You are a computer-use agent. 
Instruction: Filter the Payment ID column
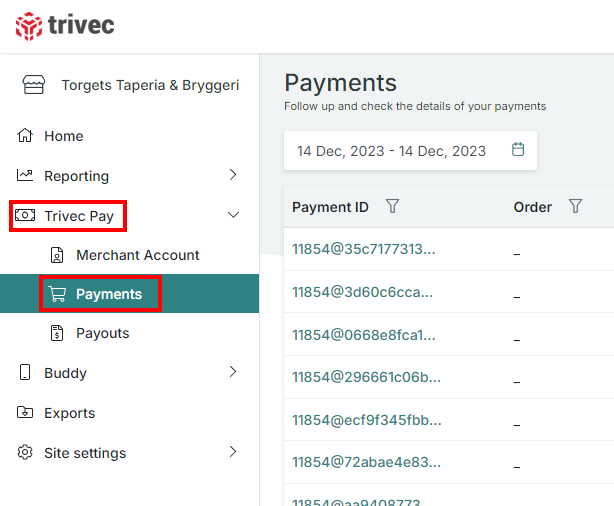pos(393,206)
